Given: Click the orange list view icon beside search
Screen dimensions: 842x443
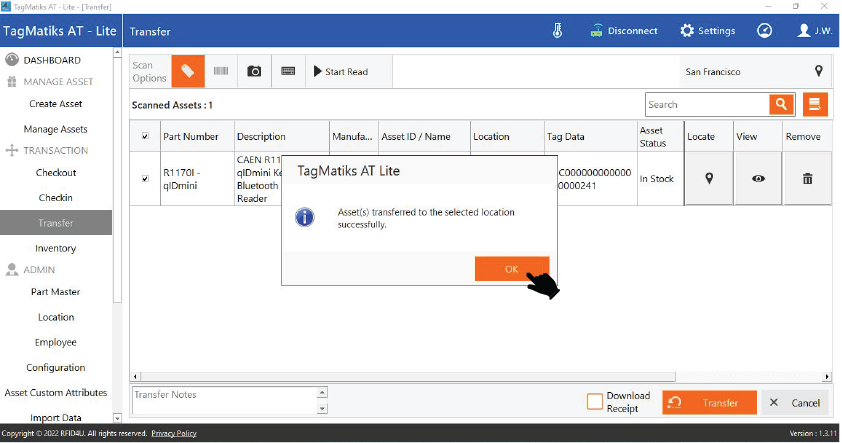Looking at the screenshot, I should point(814,104).
